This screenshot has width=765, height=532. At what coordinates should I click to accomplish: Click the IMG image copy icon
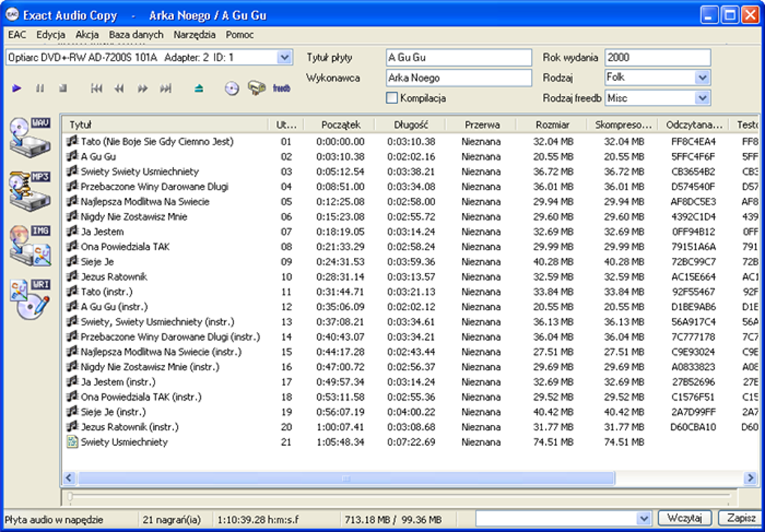(30, 245)
